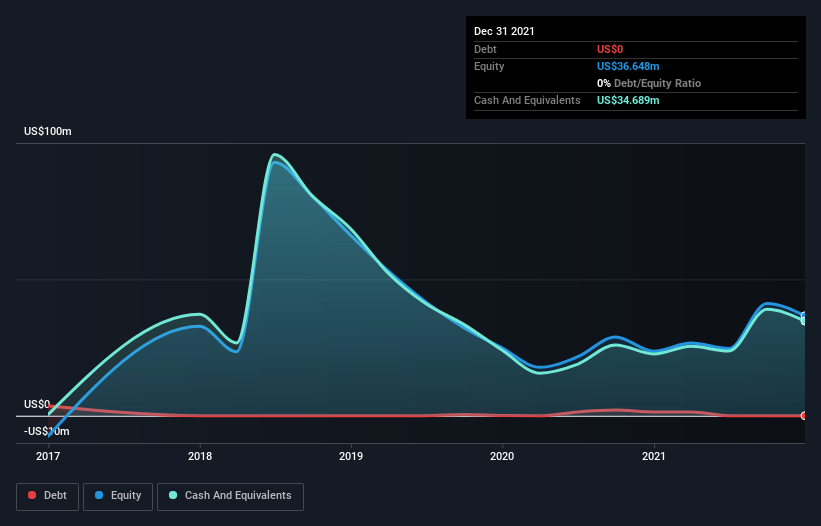Screen dimensions: 821x526
Task: Click the US$36.648m equity value
Action: point(628,66)
